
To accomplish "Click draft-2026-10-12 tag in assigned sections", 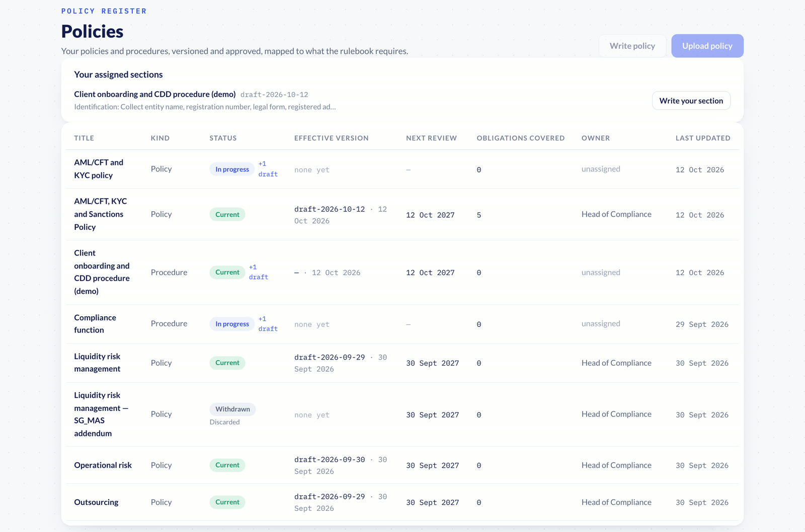I will [x=274, y=95].
